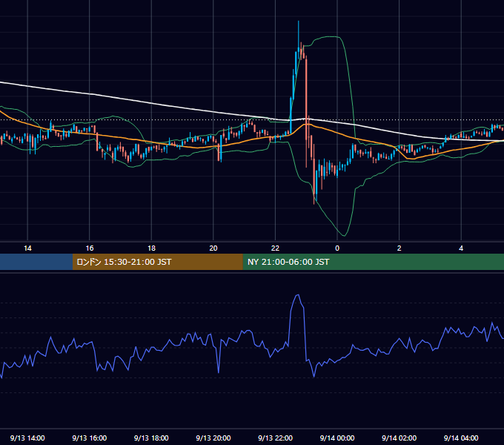
Task: Click the '0' hour label on price chart axis
Action: pyautogui.click(x=337, y=248)
